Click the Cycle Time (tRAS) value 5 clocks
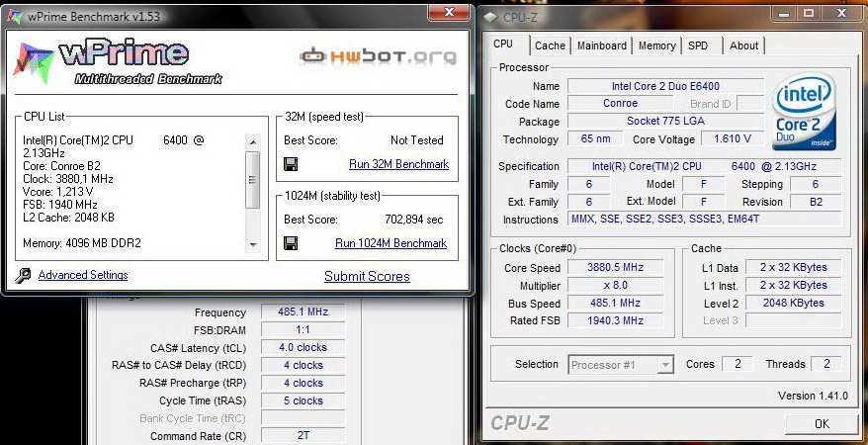The image size is (868, 445). (303, 400)
